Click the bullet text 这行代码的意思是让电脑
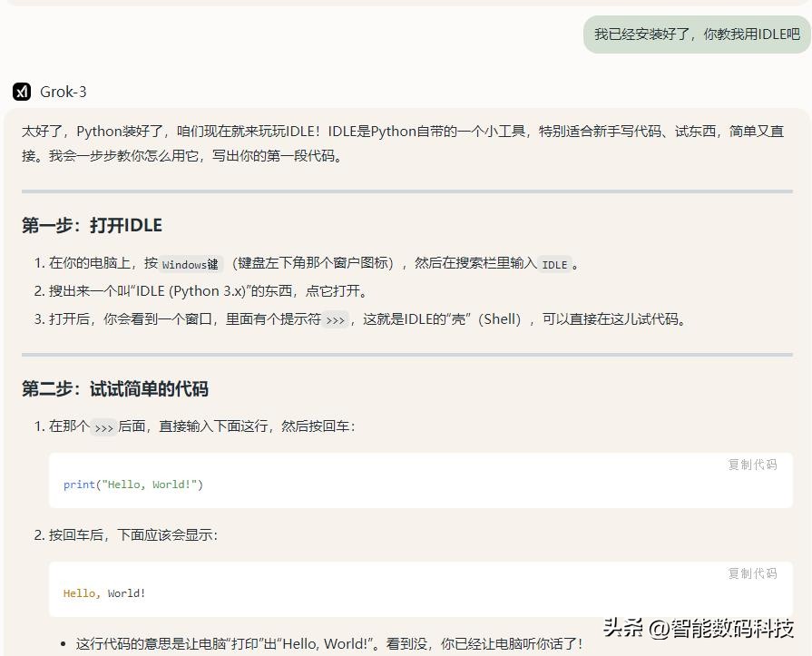 coord(329,644)
